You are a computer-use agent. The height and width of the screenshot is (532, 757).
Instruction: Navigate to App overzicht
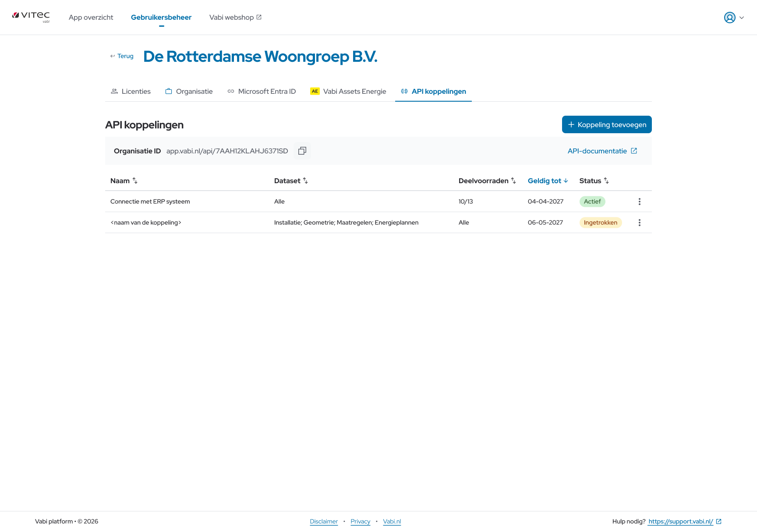[x=91, y=17]
